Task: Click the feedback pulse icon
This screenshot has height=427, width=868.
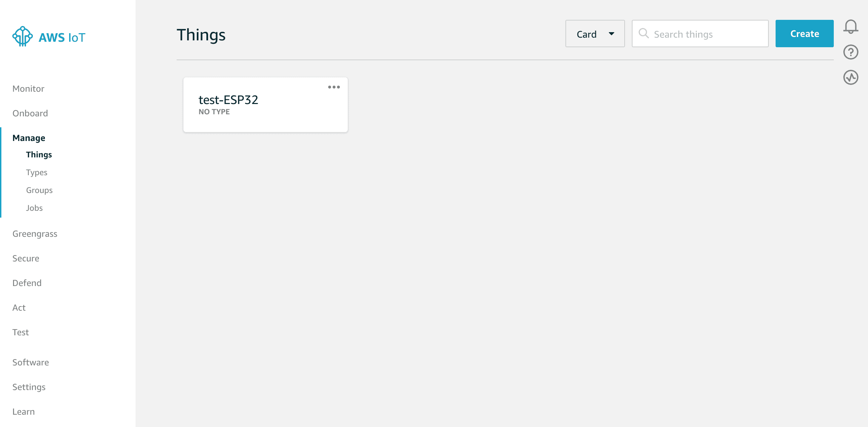Action: (x=852, y=77)
